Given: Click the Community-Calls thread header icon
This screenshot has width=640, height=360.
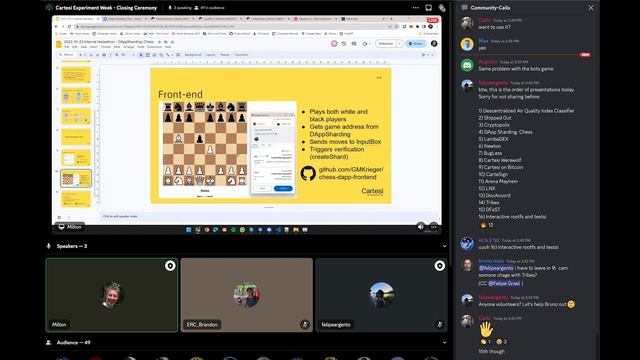Looking at the screenshot, I should pyautogui.click(x=464, y=8).
